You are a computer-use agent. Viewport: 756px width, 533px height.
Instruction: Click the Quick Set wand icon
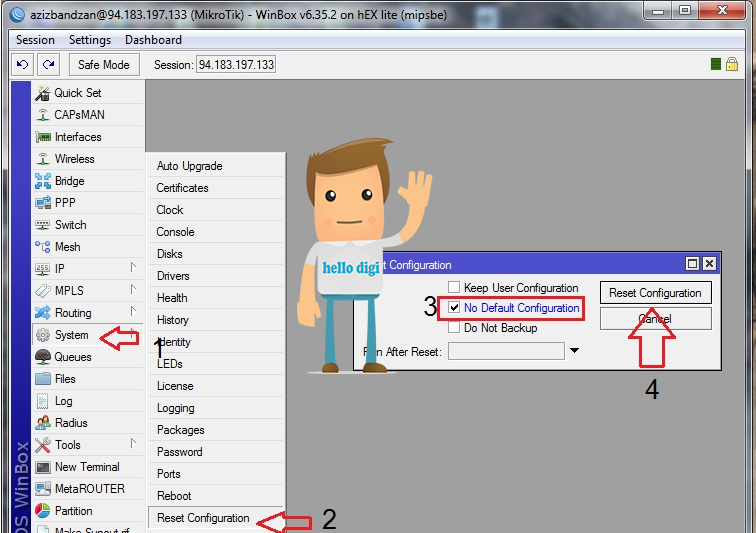42,93
